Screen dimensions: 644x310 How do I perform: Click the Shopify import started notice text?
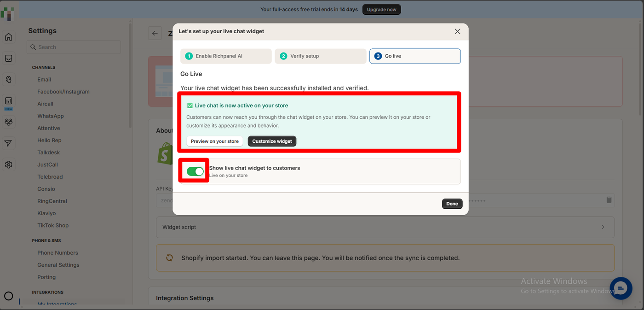(x=320, y=258)
